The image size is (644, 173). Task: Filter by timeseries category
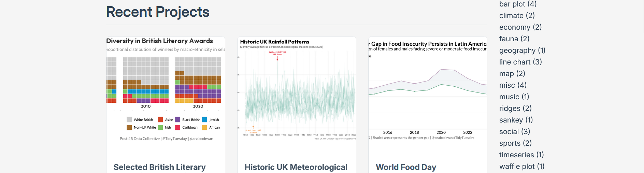[x=521, y=155]
